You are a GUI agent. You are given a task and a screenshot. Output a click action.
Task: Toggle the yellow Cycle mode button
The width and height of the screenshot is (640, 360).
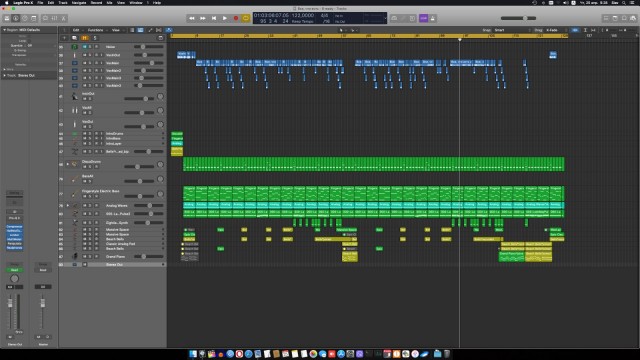click(246, 18)
